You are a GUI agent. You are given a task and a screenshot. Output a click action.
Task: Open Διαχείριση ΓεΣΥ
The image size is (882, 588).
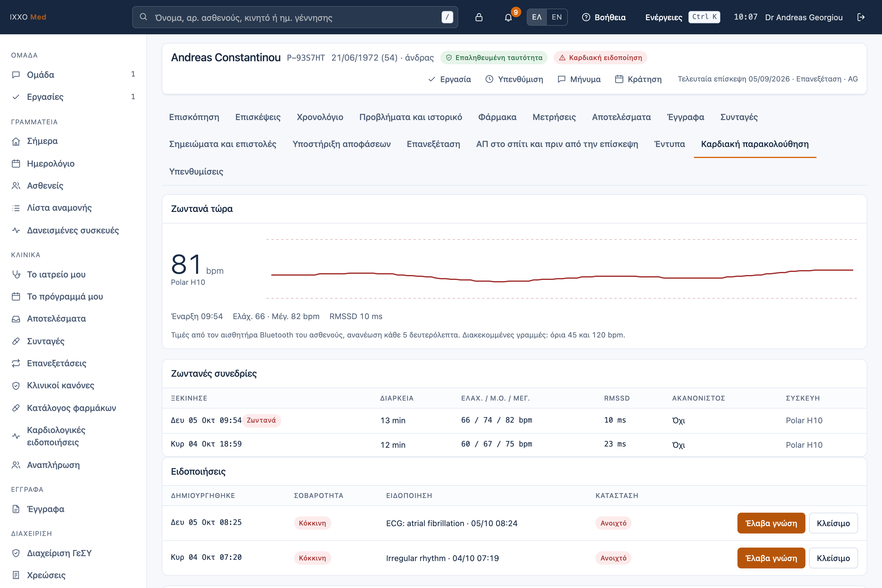[x=73, y=553]
